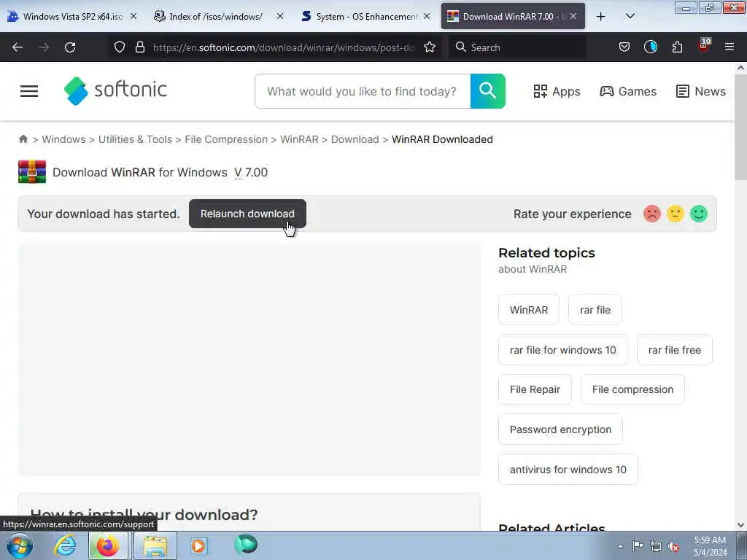Viewport: 747px width, 560px height.
Task: Open Windows Media Player from taskbar
Action: [x=198, y=545]
